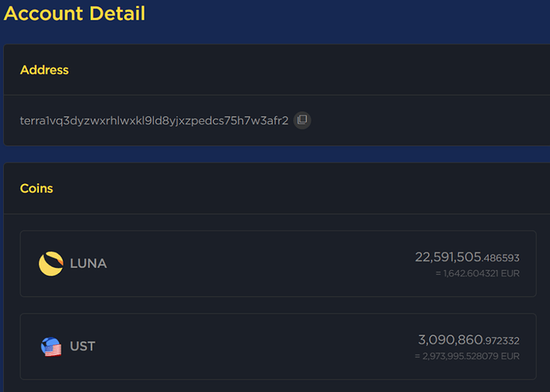Image resolution: width=550 pixels, height=392 pixels.
Task: Click the LUNA coin name label
Action: [x=88, y=264]
